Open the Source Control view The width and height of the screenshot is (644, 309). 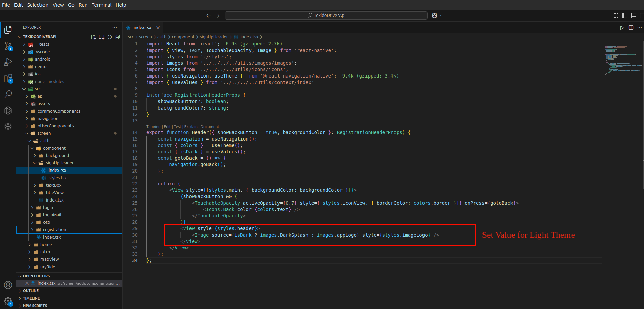pyautogui.click(x=8, y=46)
